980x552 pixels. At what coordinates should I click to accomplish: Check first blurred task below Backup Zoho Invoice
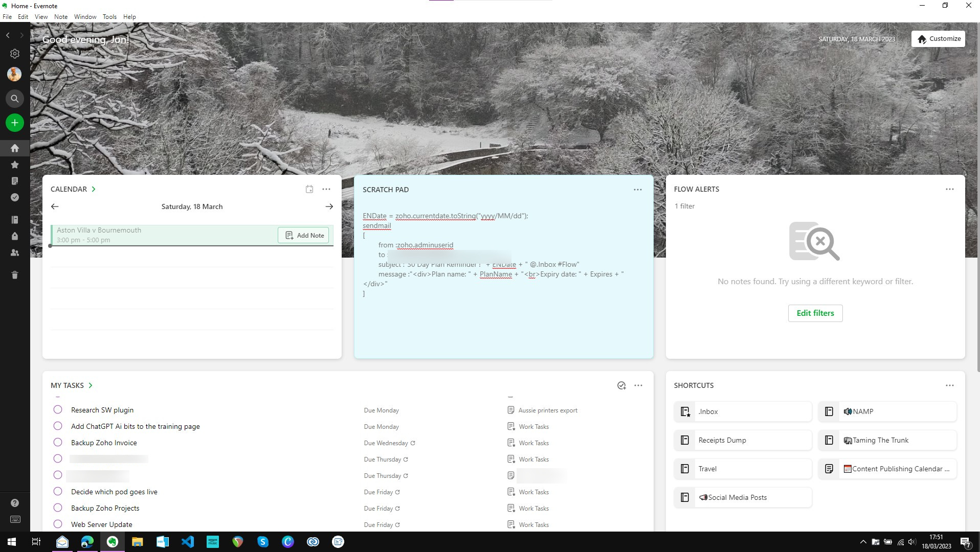pyautogui.click(x=58, y=458)
